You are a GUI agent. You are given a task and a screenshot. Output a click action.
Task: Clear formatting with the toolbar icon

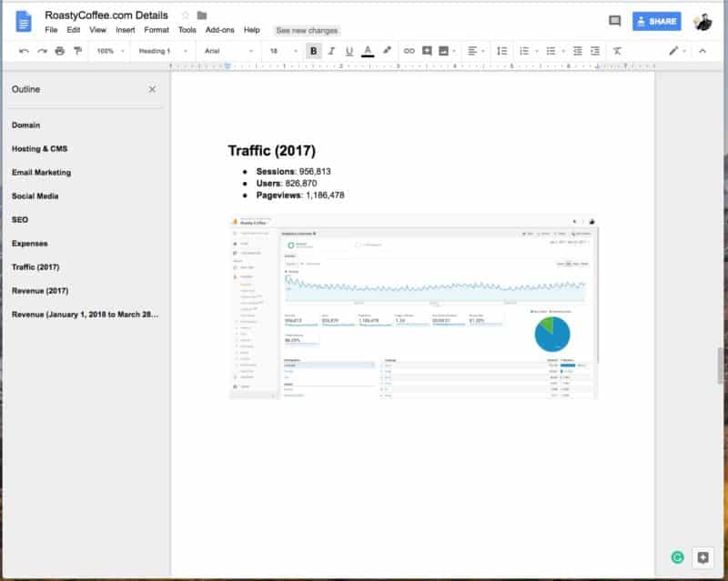[x=617, y=51]
